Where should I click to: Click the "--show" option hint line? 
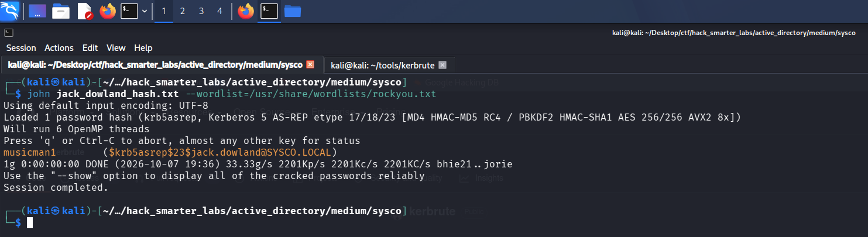pyautogui.click(x=214, y=176)
